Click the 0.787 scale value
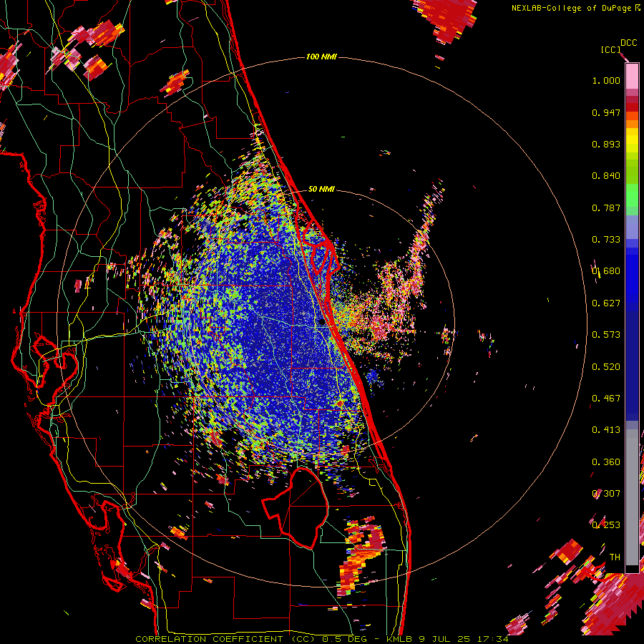The image size is (644, 644). tap(606, 208)
